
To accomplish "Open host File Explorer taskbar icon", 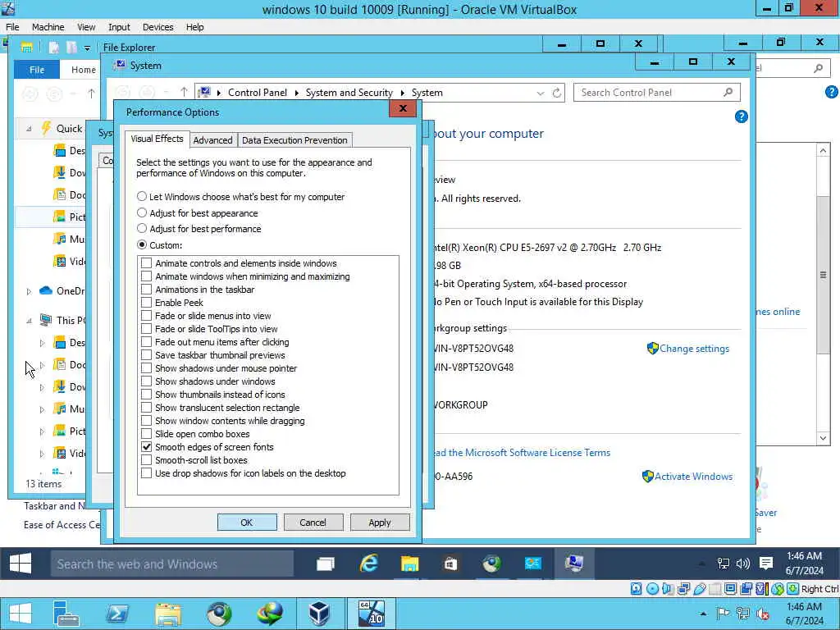I will (167, 614).
